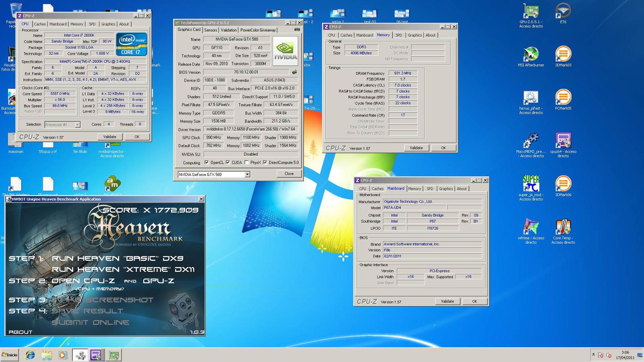Click Close button in GPU-Z
The image size is (644, 362).
289,174
